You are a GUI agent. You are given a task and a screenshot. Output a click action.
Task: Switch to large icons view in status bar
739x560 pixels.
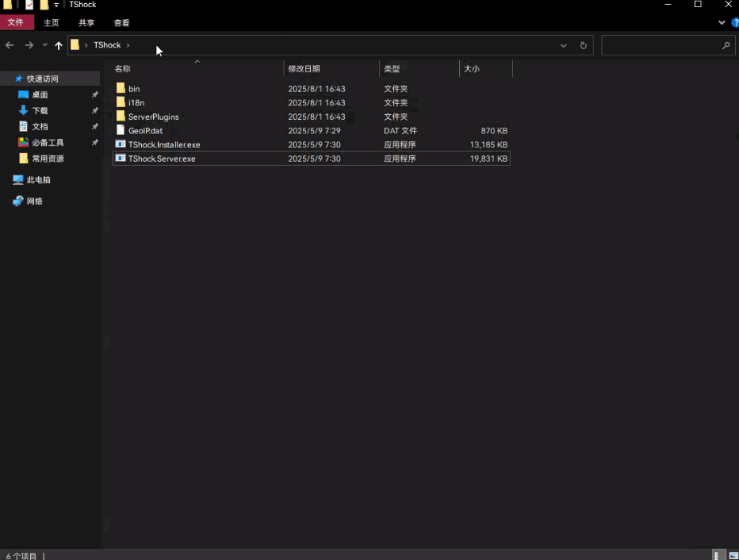point(733,555)
